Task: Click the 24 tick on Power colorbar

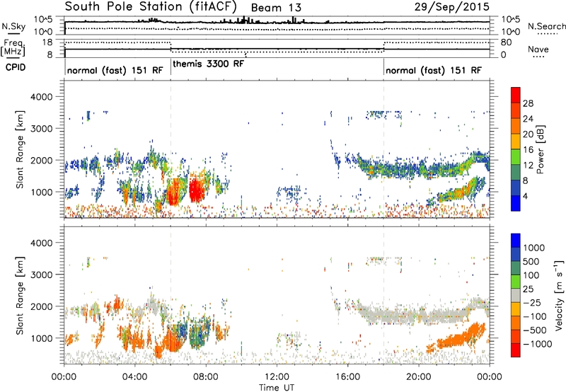Action: coord(528,119)
